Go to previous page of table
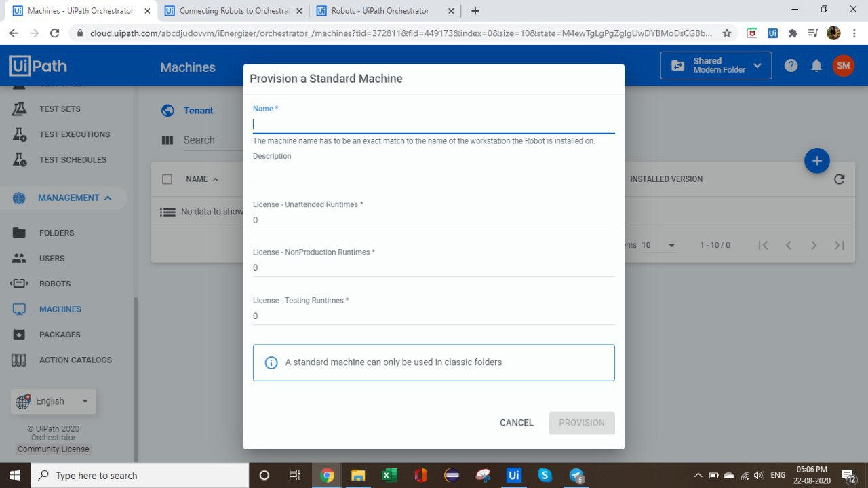Viewport: 868px width, 488px height. coord(788,245)
